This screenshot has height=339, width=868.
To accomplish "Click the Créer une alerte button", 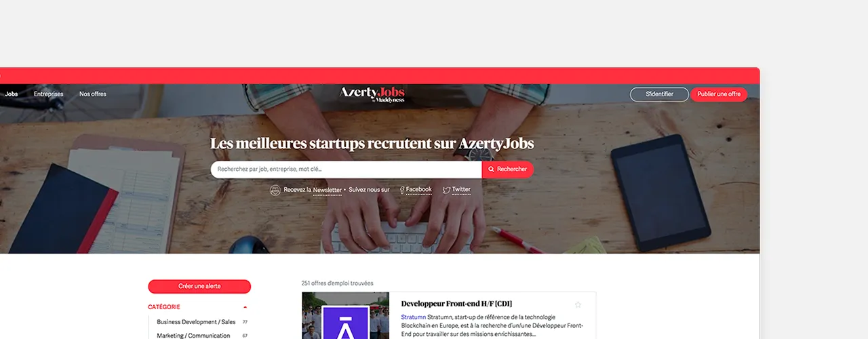I will pyautogui.click(x=199, y=286).
